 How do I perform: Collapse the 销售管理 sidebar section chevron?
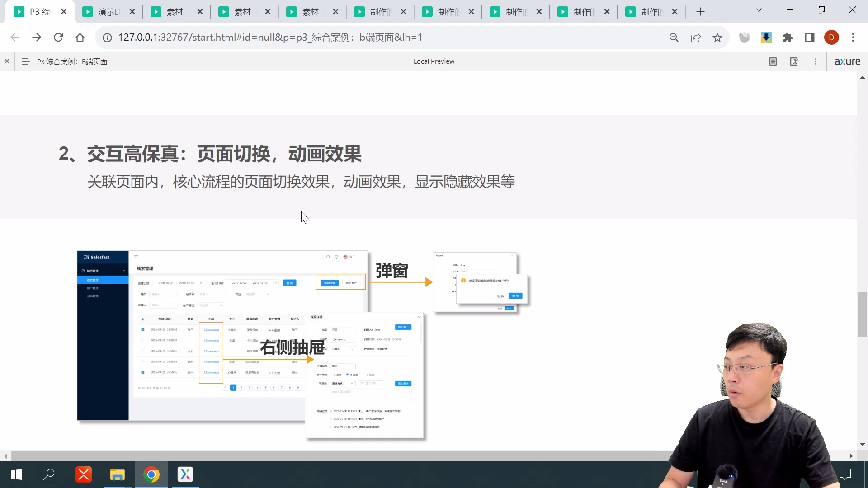pyautogui.click(x=123, y=272)
